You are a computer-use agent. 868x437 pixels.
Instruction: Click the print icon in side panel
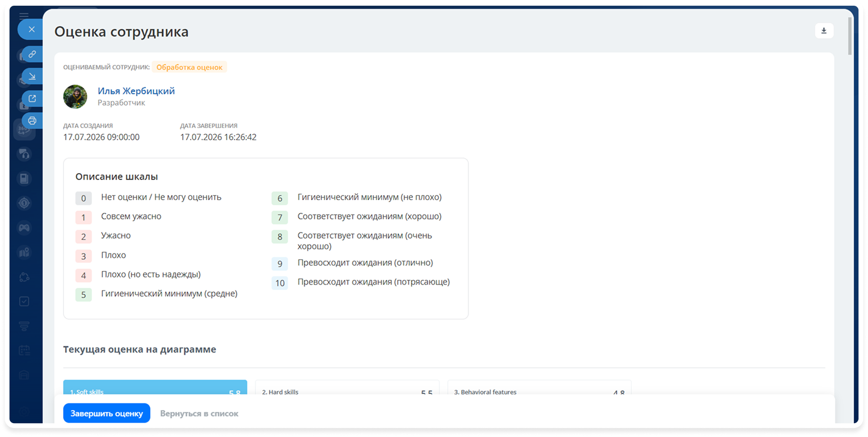[x=32, y=121]
